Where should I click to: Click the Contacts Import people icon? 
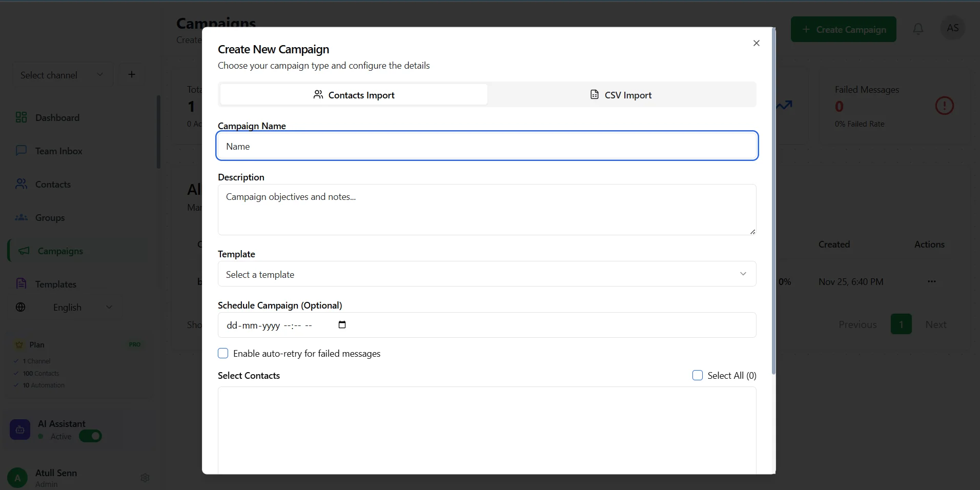point(318,95)
